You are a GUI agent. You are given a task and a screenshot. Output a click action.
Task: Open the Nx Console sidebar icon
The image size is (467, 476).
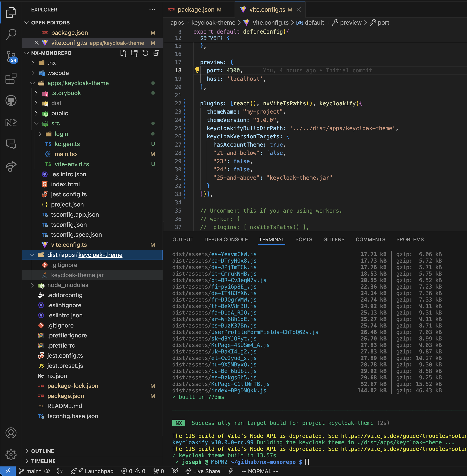[x=11, y=122]
